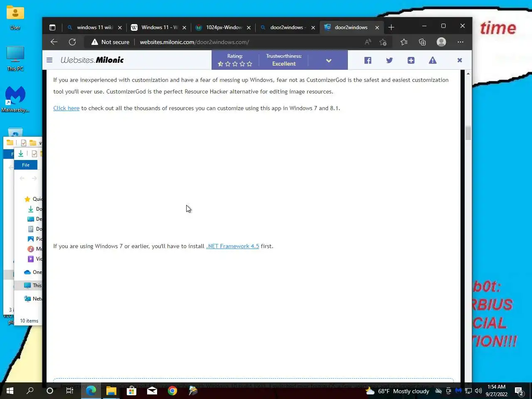Select Network in File Explorer sidebar
This screenshot has height=399, width=532.
coord(33,299)
